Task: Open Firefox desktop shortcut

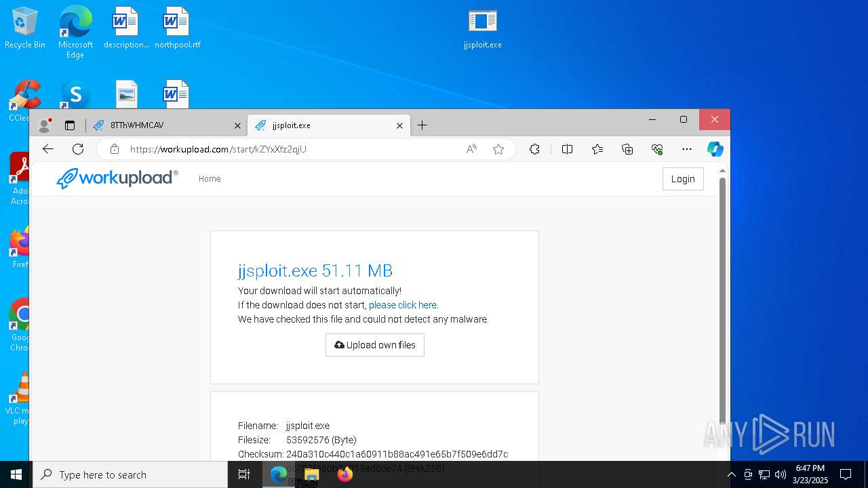Action: (x=20, y=247)
